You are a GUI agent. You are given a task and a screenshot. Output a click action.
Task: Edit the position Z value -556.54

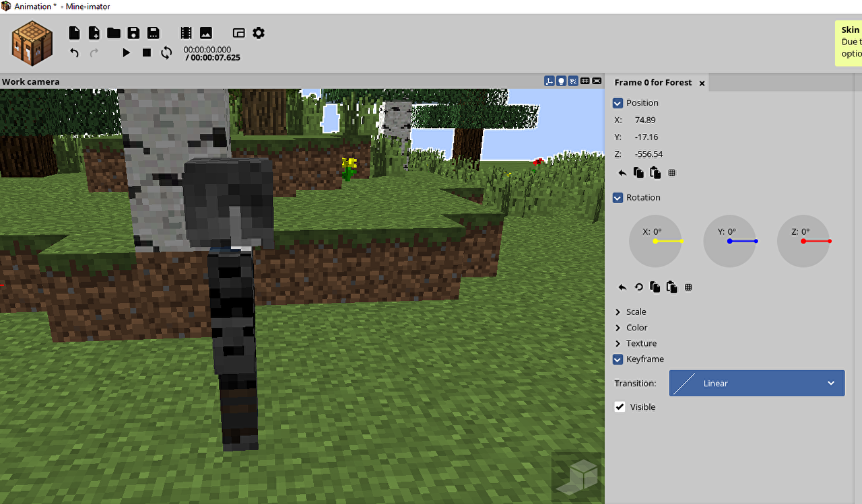coord(649,154)
